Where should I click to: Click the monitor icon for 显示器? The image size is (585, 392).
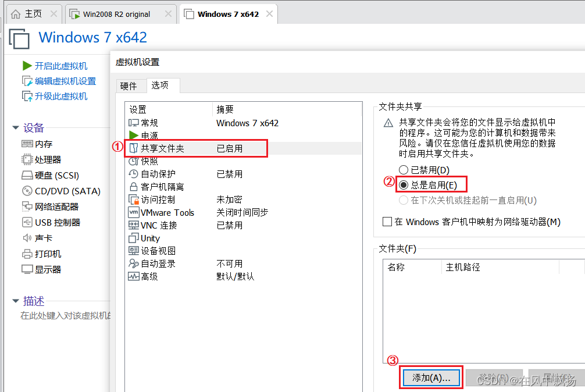[x=27, y=269]
